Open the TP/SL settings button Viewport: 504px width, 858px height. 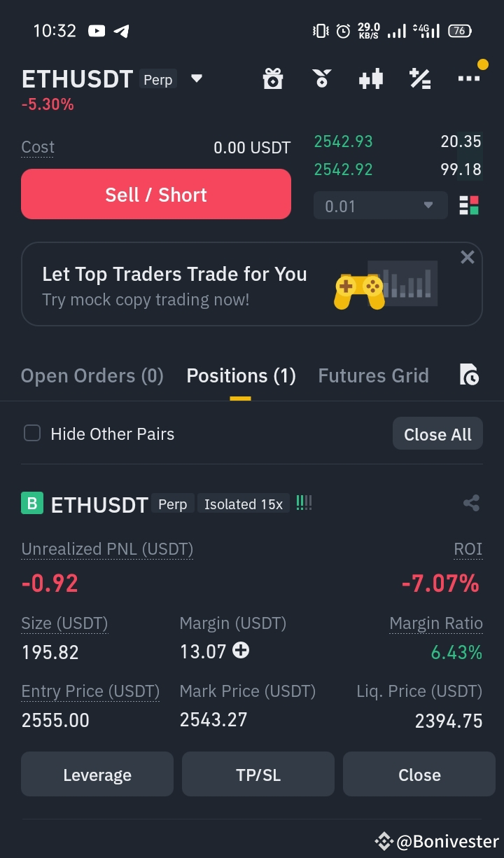click(x=258, y=774)
